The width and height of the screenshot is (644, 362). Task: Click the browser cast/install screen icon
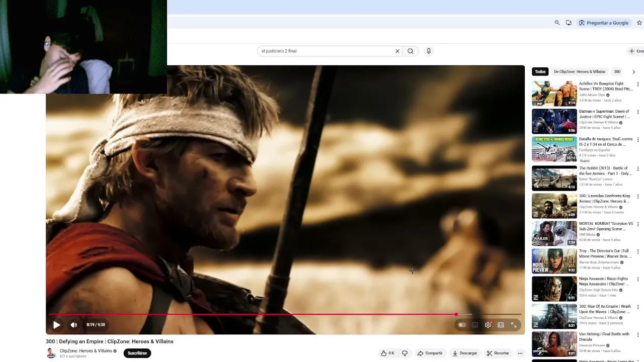569,23
